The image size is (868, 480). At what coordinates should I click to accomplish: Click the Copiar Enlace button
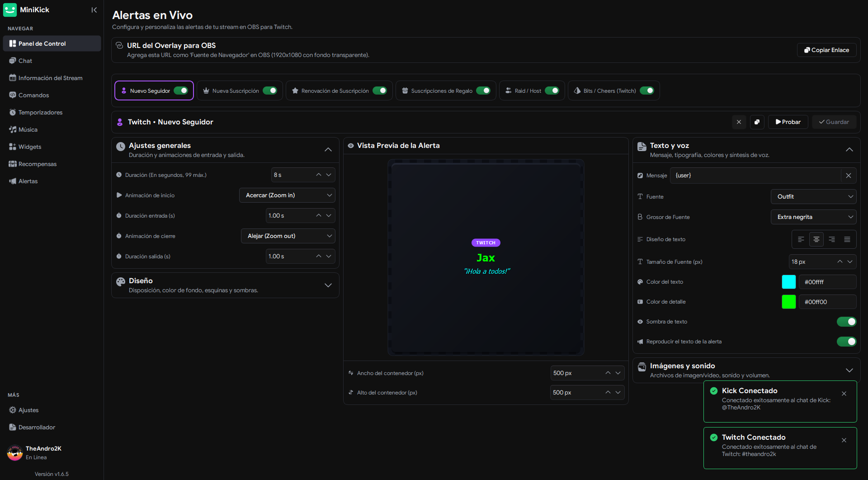pyautogui.click(x=826, y=50)
